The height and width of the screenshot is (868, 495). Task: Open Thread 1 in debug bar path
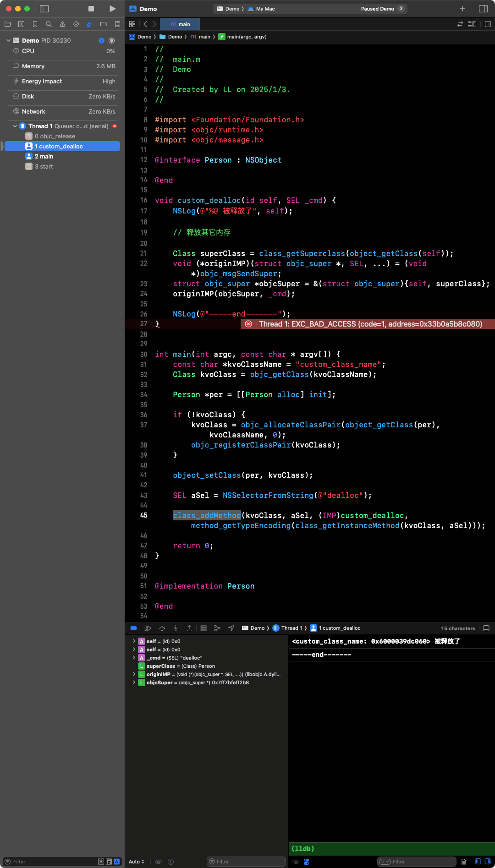[287, 628]
